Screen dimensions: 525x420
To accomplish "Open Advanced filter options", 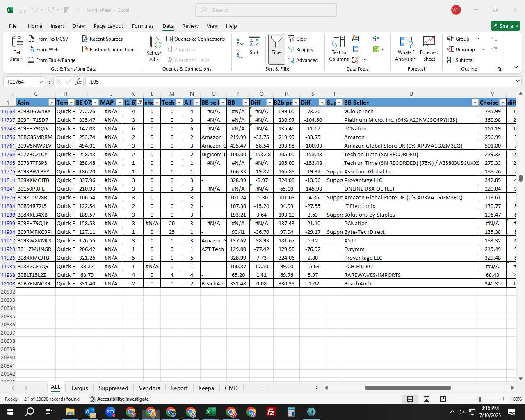I will [x=303, y=60].
